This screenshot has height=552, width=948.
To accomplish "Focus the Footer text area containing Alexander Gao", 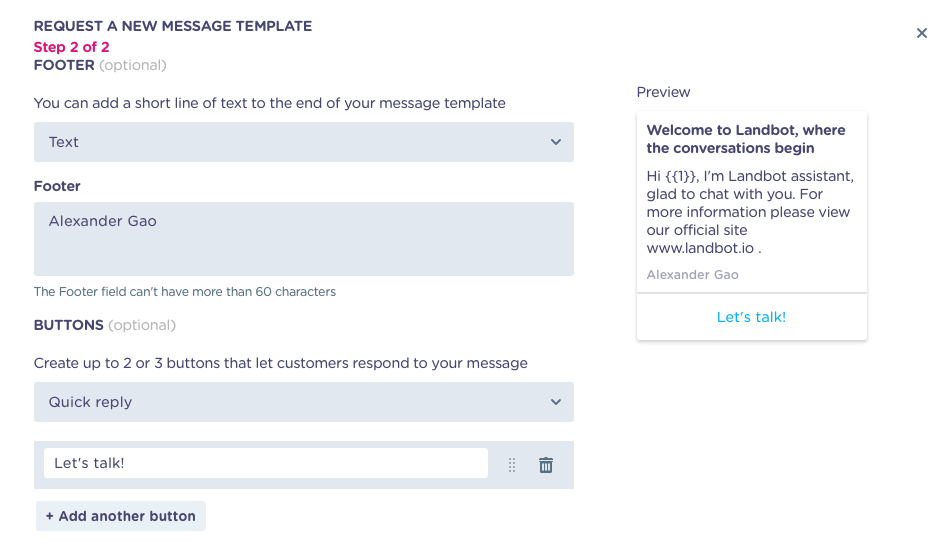I will tap(304, 239).
